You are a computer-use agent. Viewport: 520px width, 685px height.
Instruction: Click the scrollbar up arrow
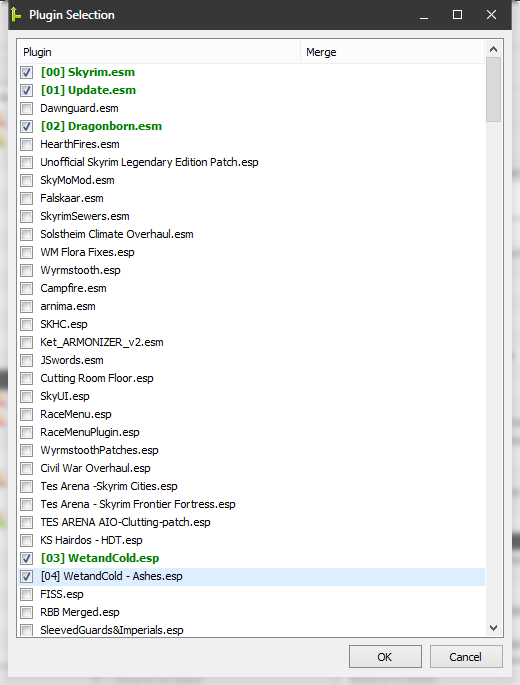click(x=493, y=49)
